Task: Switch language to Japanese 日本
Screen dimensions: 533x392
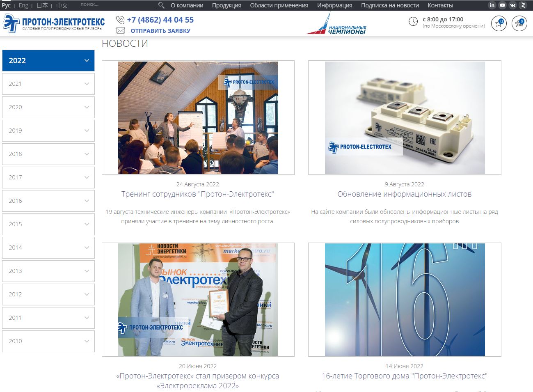Action: click(x=42, y=5)
